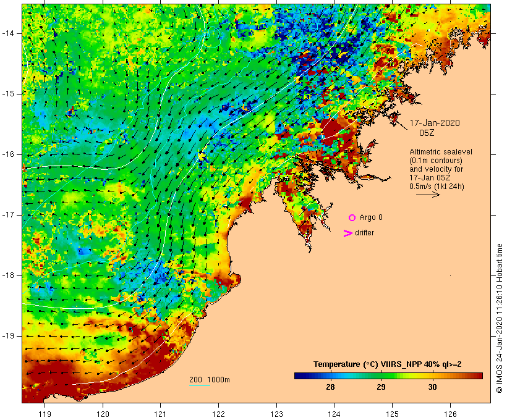Click the '120' longitude axis label
Viewport: 507px width, 420px height.
pyautogui.click(x=103, y=414)
